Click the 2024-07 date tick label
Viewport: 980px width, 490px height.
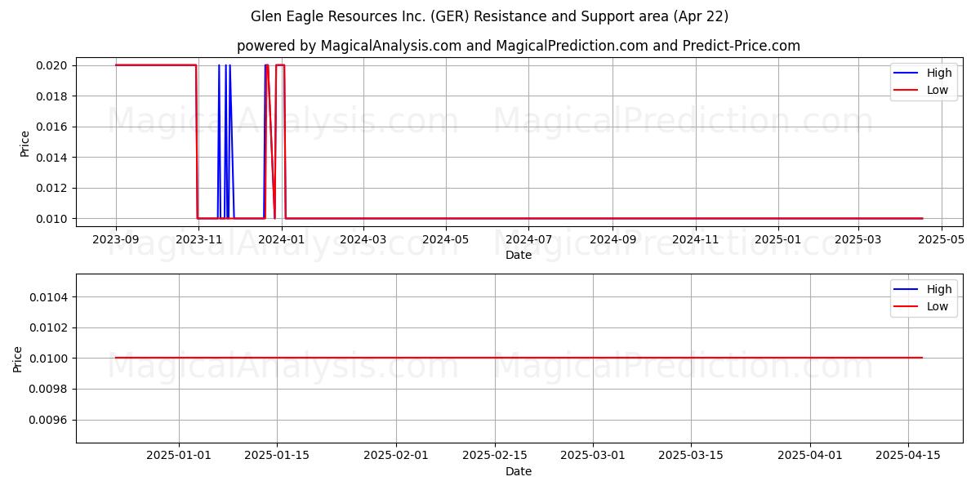pyautogui.click(x=528, y=239)
